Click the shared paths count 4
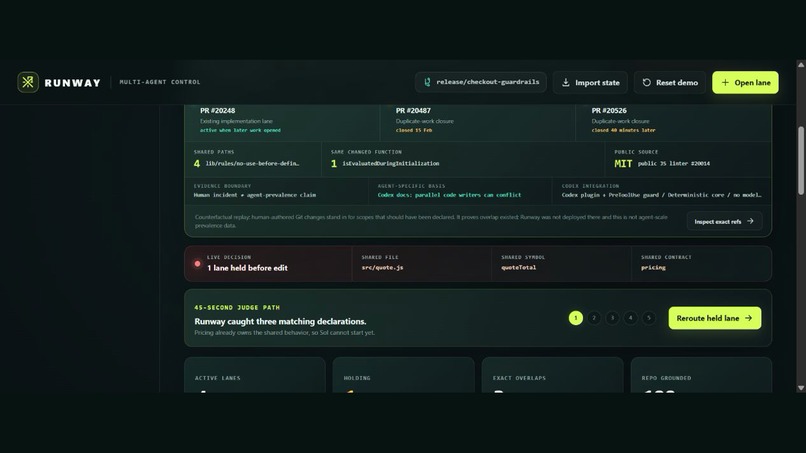This screenshot has height=453, width=806. pos(197,164)
